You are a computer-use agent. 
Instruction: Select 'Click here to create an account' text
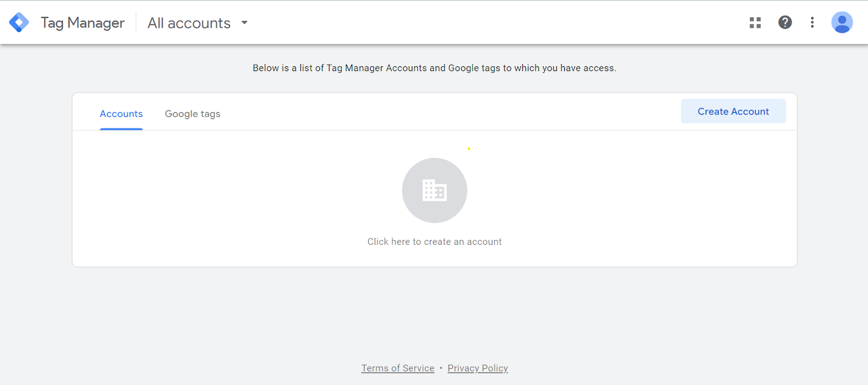[x=435, y=242]
